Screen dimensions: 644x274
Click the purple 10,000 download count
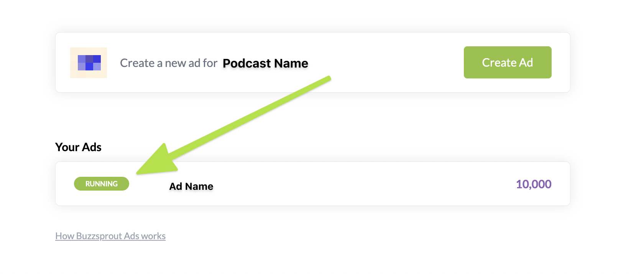tap(533, 184)
